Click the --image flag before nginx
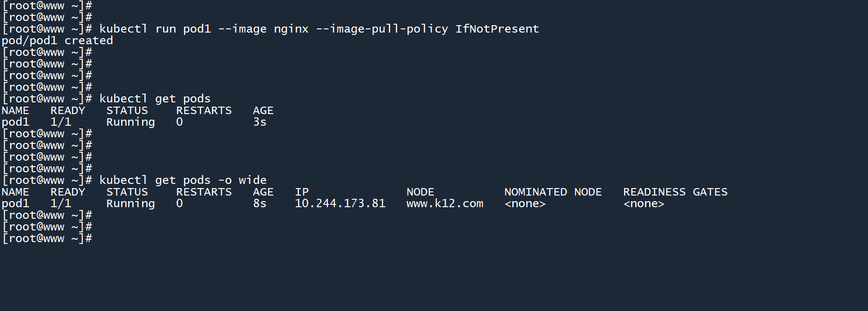 coord(242,29)
